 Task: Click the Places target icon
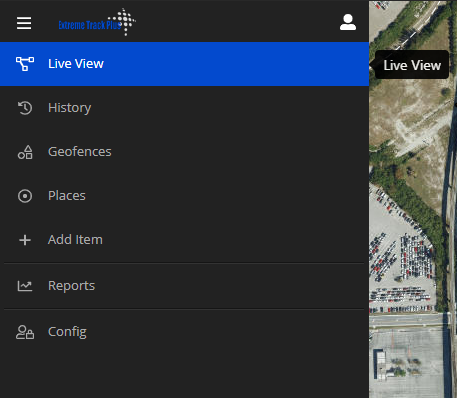tap(25, 196)
